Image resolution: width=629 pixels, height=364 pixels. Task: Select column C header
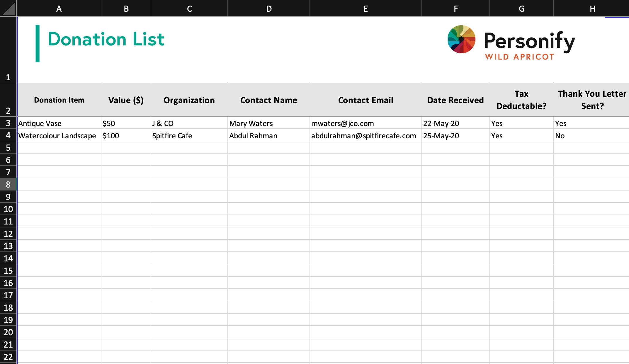click(189, 8)
